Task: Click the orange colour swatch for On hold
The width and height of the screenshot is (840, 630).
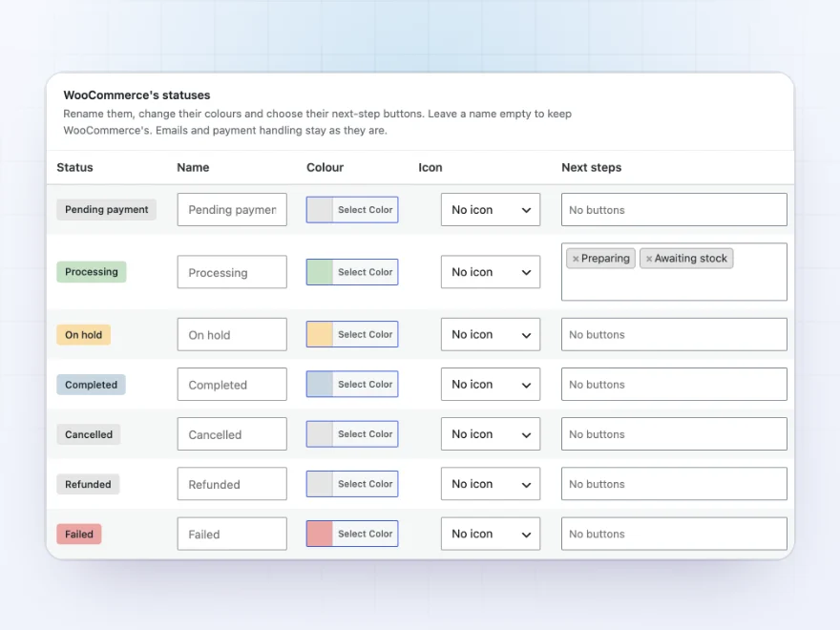Action: 320,334
